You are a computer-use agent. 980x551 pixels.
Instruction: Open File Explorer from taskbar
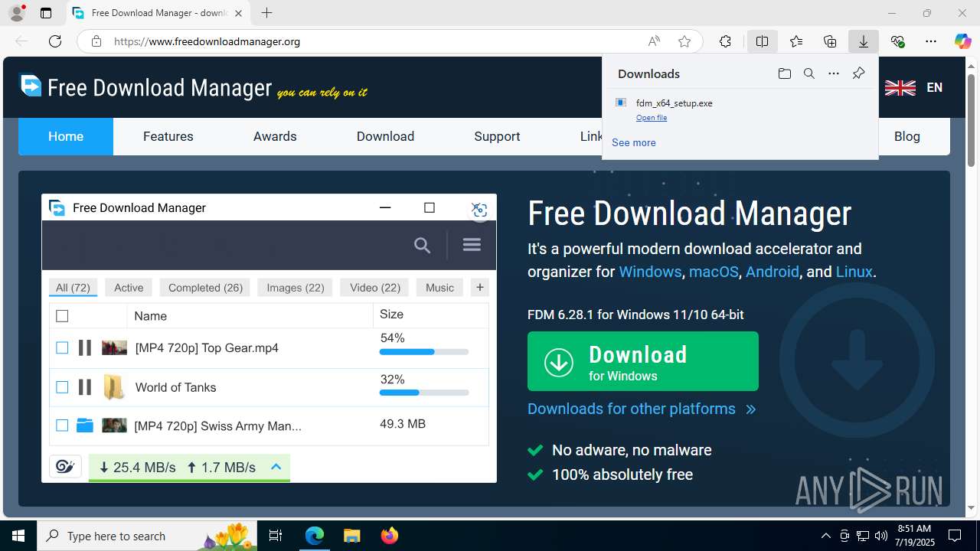[x=352, y=536]
